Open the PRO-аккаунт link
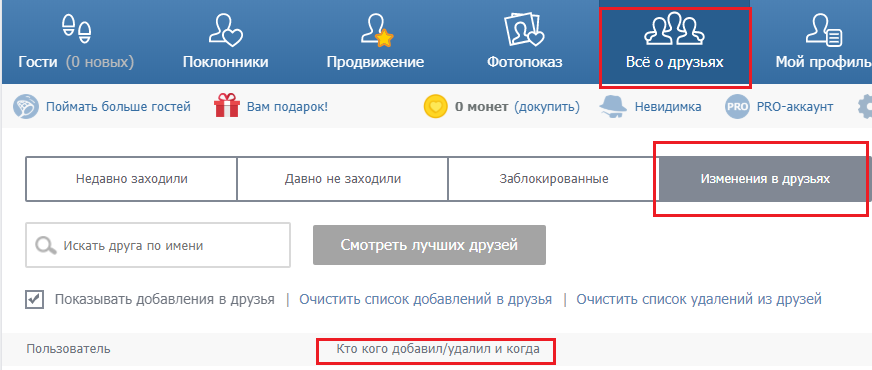The height and width of the screenshot is (370, 872). pyautogui.click(x=795, y=106)
